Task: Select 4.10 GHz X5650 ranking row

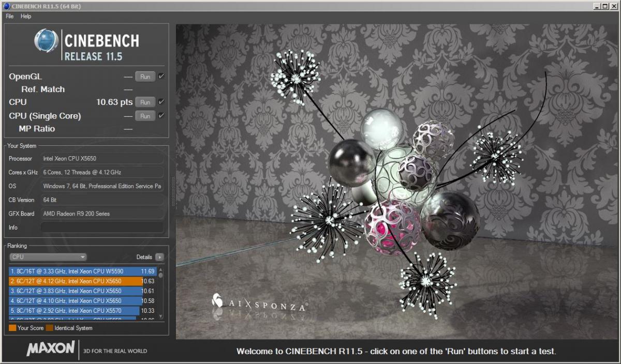Action: point(82,300)
